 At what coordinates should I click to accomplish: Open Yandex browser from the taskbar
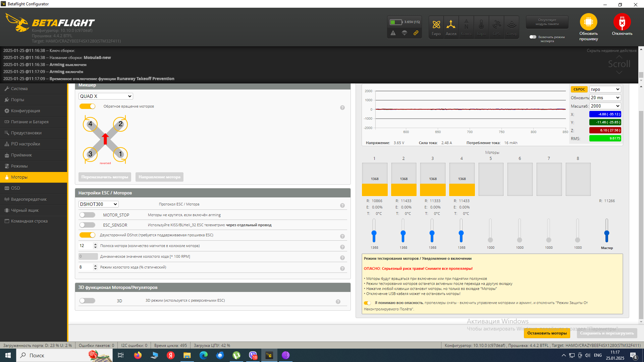point(170,355)
